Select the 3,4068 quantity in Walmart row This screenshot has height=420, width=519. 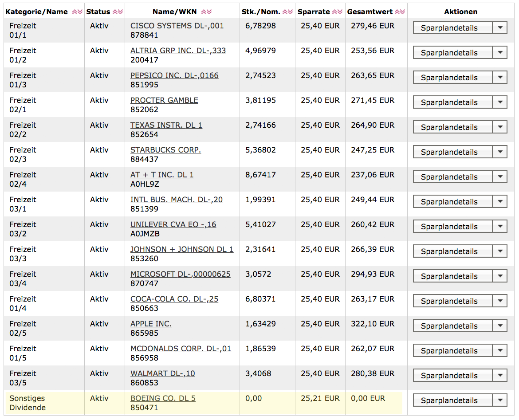coord(258,373)
